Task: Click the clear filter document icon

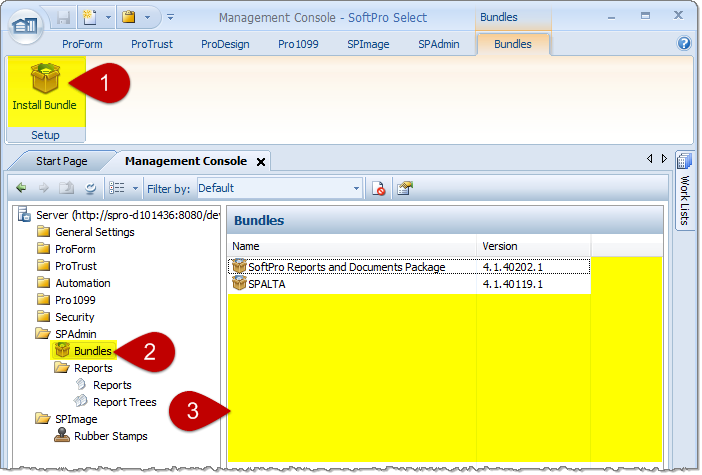Action: pos(379,188)
